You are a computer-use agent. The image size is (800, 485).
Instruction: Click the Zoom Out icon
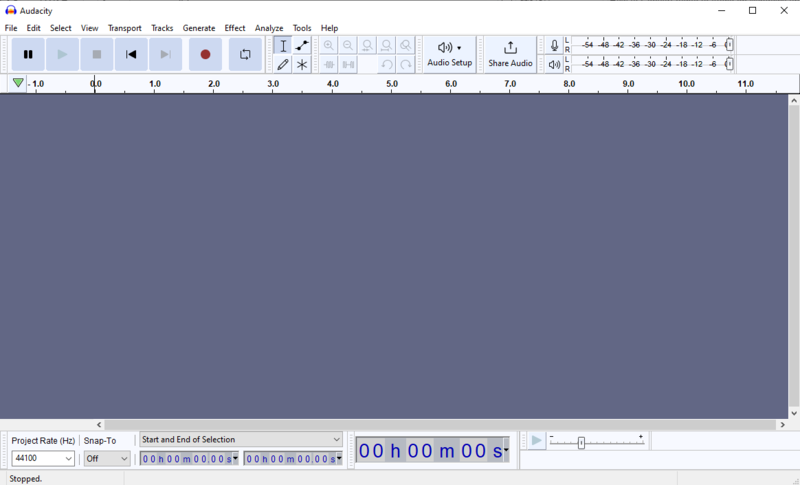(x=348, y=45)
